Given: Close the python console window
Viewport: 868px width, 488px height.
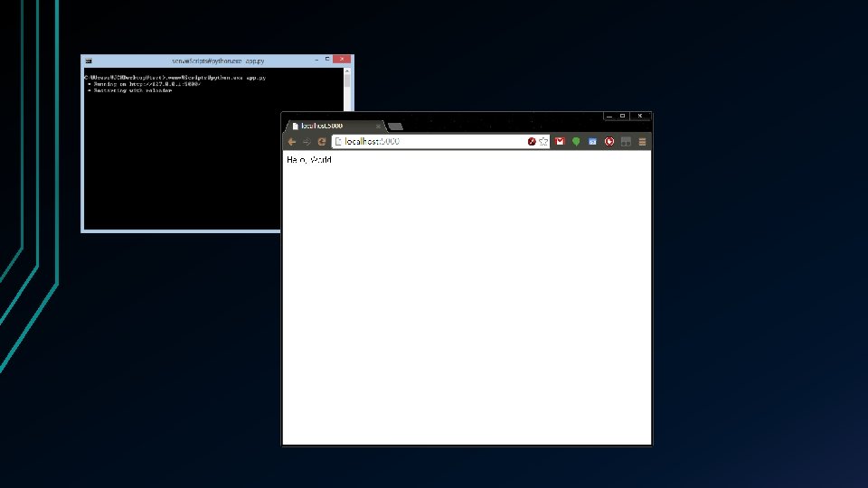Looking at the screenshot, I should click(x=342, y=60).
